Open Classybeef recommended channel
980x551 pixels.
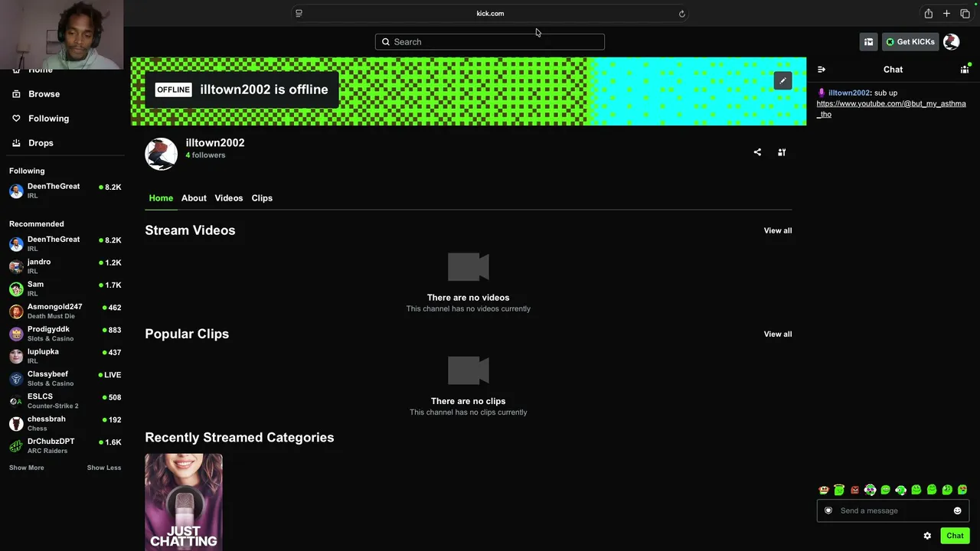point(65,379)
